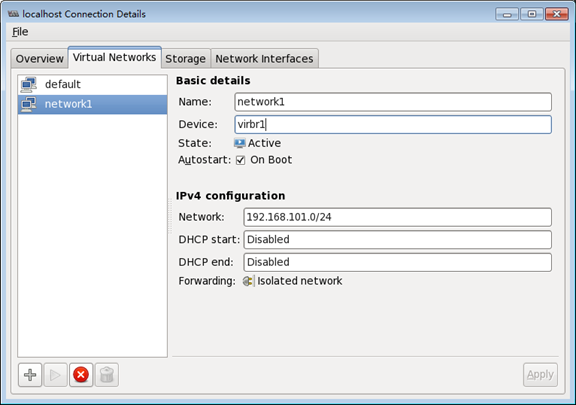576x405 pixels.
Task: Focus the Device field containing virbr1
Action: pos(393,125)
